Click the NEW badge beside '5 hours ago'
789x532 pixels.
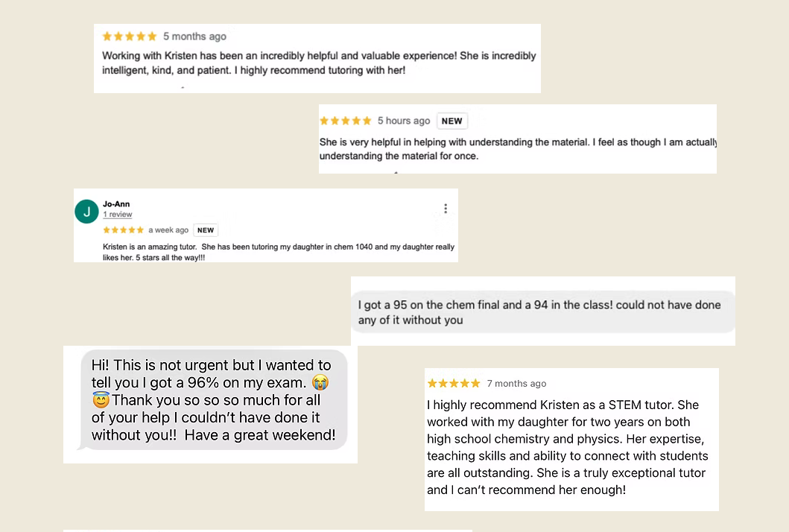451,121
